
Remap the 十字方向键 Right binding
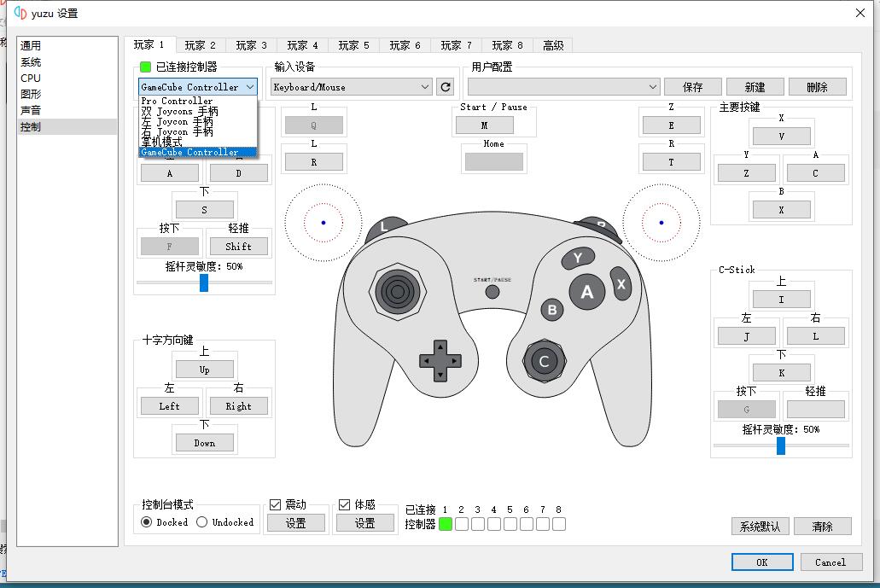[238, 405]
